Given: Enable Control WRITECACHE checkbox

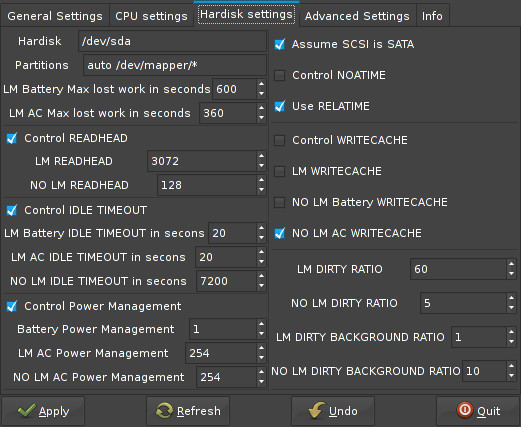Looking at the screenshot, I should pos(279,140).
